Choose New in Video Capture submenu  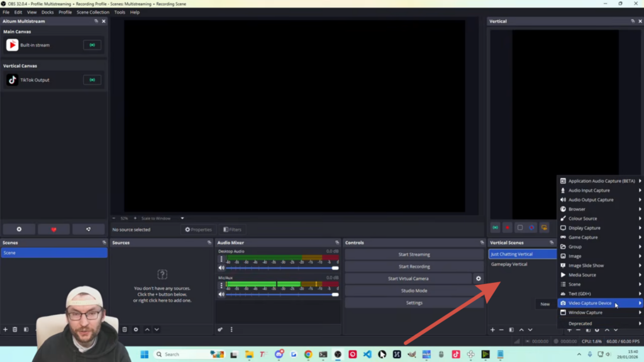(545, 304)
